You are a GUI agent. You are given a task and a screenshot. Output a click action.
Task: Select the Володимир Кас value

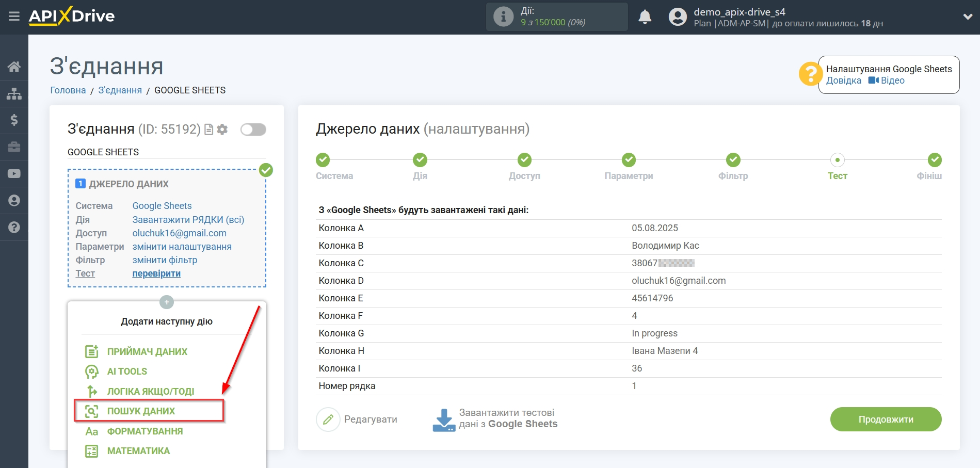(x=665, y=246)
